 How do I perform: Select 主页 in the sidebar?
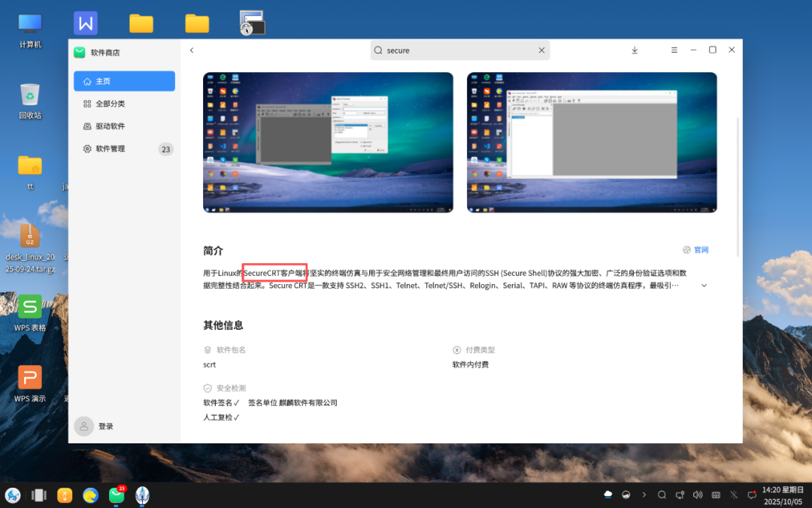[x=124, y=81]
